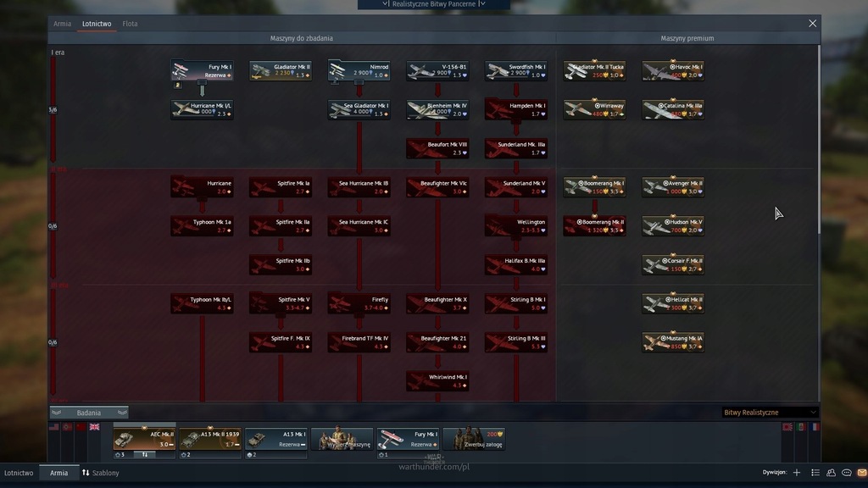
Task: Select the Nimrod aircraft tile
Action: click(x=359, y=71)
